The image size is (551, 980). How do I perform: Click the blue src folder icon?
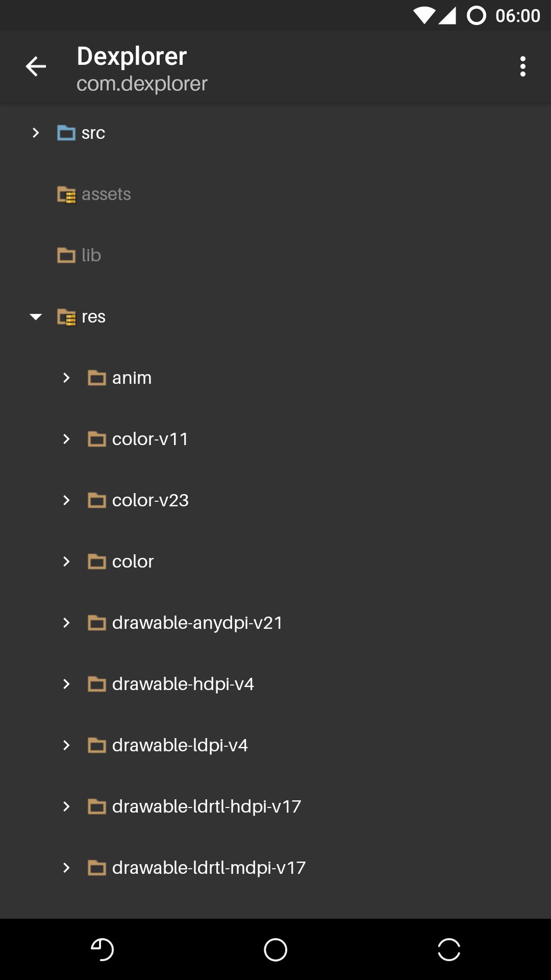[x=66, y=133]
